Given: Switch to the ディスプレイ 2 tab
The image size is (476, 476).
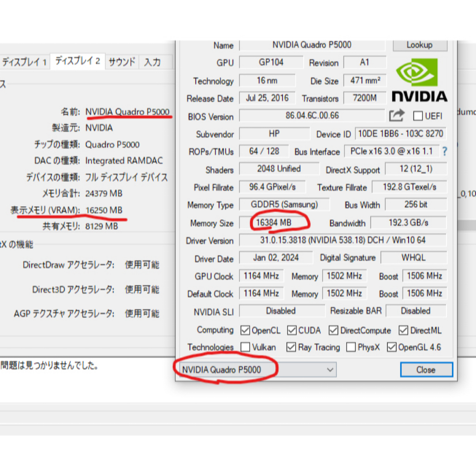Looking at the screenshot, I should coord(78,61).
